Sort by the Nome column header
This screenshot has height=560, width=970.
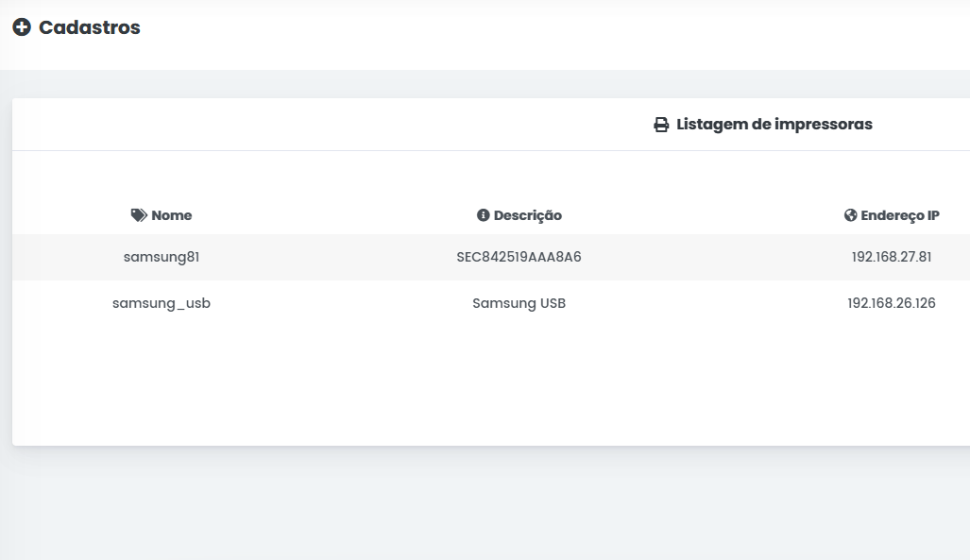click(171, 215)
